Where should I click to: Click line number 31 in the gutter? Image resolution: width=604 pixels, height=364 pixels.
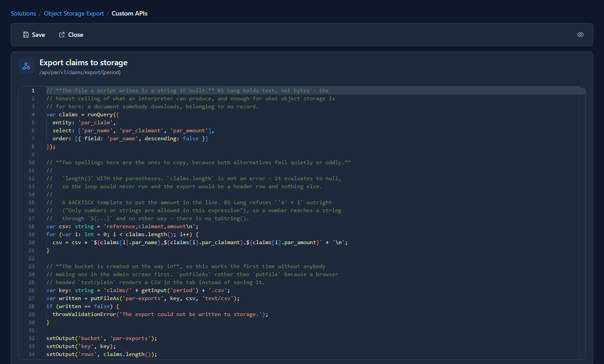click(32, 330)
